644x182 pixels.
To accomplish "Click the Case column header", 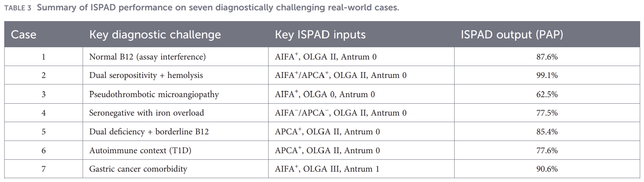I will tap(23, 35).
